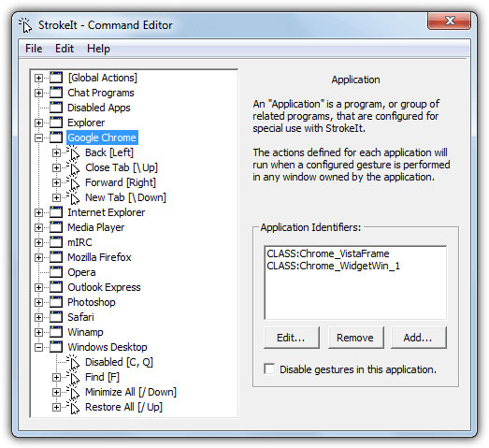Select the mIRC tree label
Screen dimensions: 489x448
coord(79,242)
